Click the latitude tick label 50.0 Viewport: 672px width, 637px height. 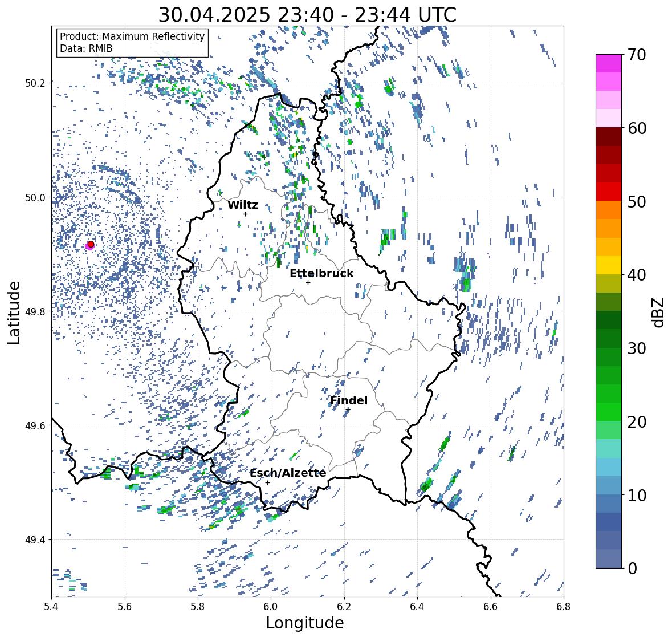pyautogui.click(x=35, y=198)
